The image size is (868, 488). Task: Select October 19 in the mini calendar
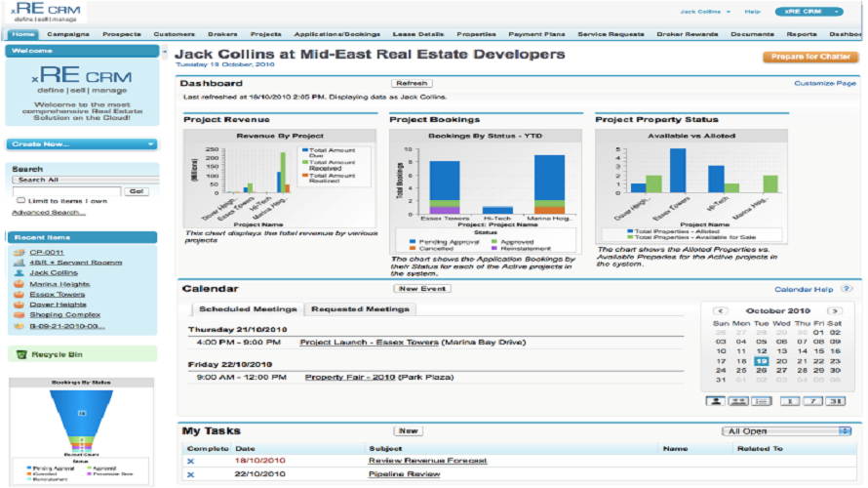tap(761, 361)
